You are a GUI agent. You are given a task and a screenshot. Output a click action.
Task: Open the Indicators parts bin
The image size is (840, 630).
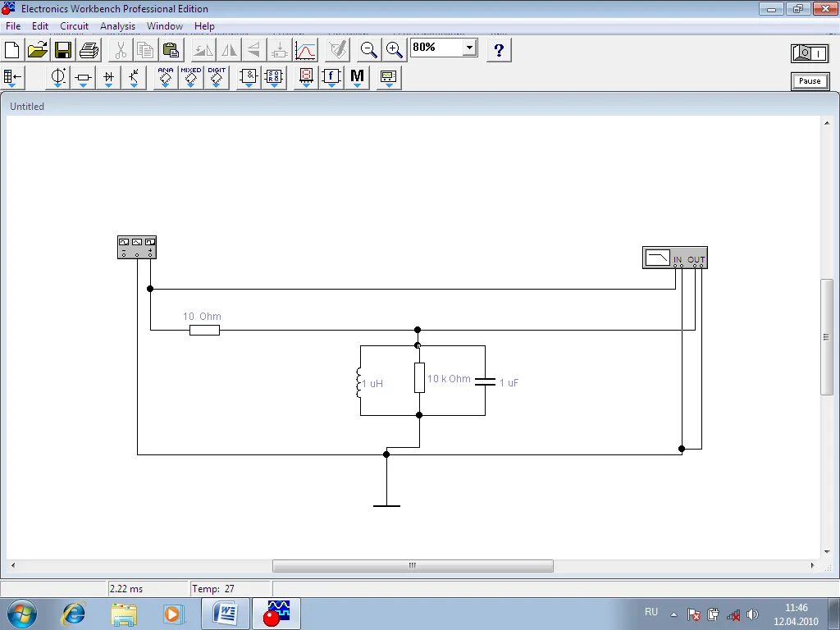click(x=306, y=77)
